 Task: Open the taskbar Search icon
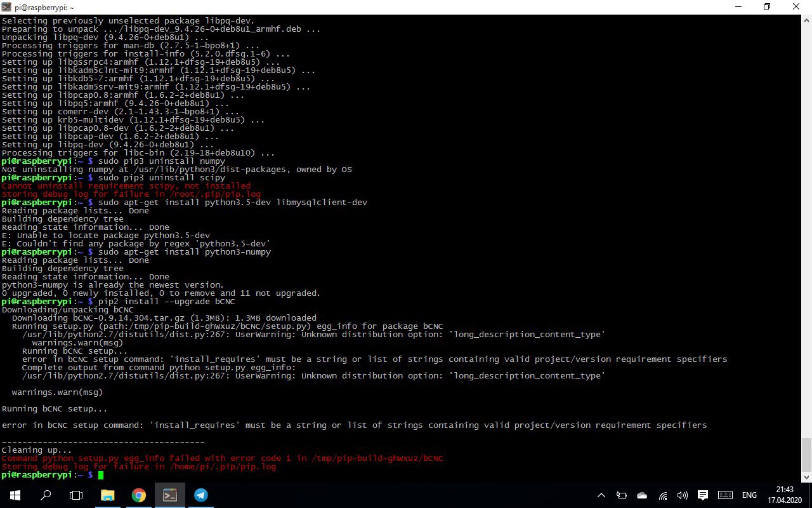(x=46, y=495)
